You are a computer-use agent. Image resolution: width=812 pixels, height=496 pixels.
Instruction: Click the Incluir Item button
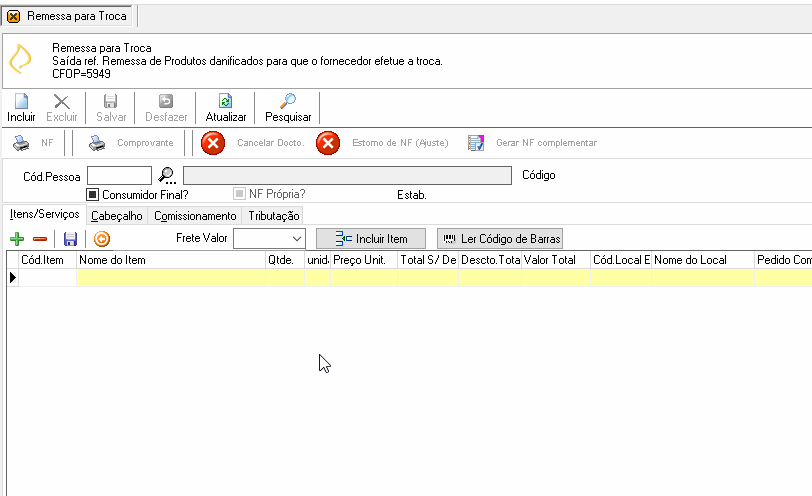pyautogui.click(x=371, y=239)
